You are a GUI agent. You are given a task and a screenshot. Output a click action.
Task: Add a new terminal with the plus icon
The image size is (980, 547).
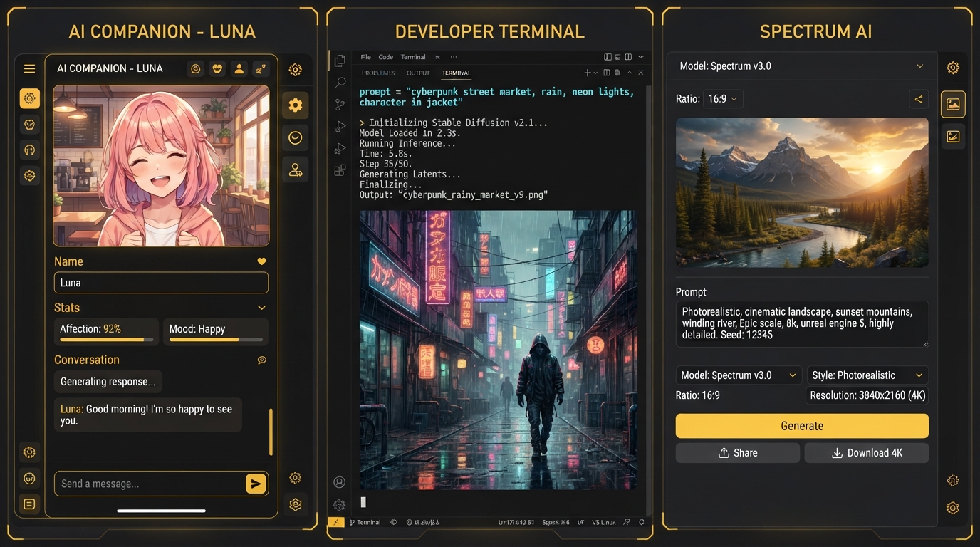click(x=588, y=73)
